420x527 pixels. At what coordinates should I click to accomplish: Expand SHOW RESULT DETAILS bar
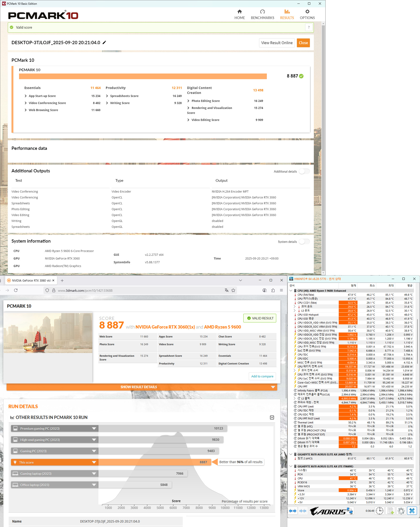142,387
